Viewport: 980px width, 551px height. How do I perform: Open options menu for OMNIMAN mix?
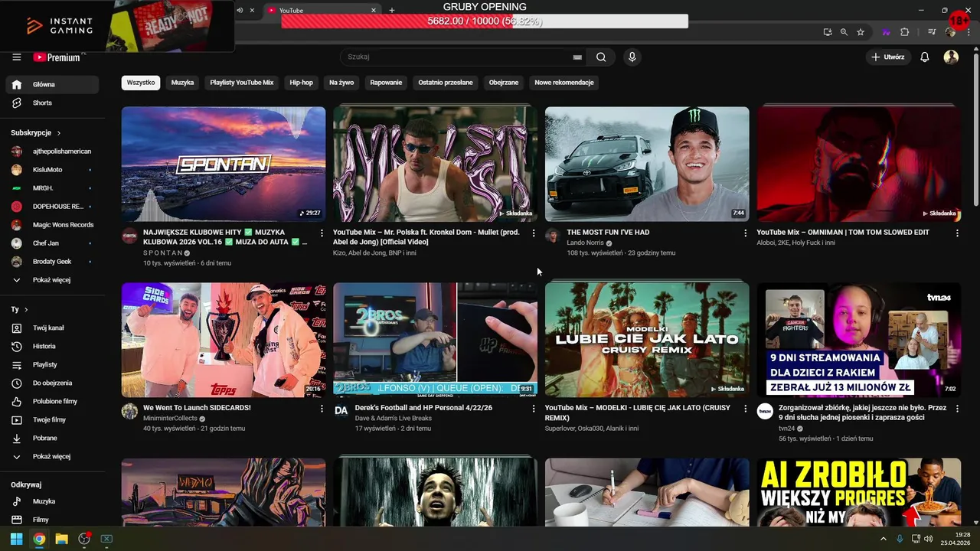[957, 233]
